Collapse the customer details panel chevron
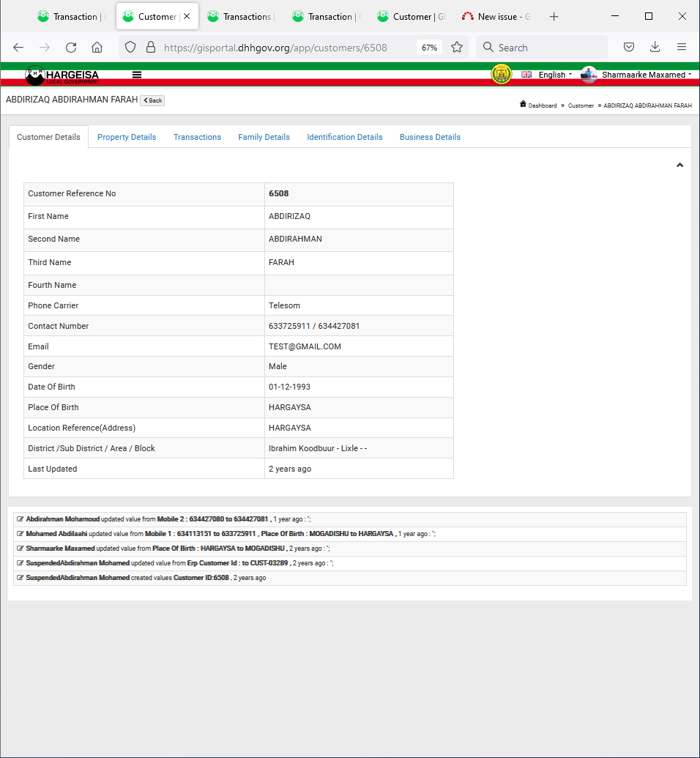 pyautogui.click(x=679, y=166)
